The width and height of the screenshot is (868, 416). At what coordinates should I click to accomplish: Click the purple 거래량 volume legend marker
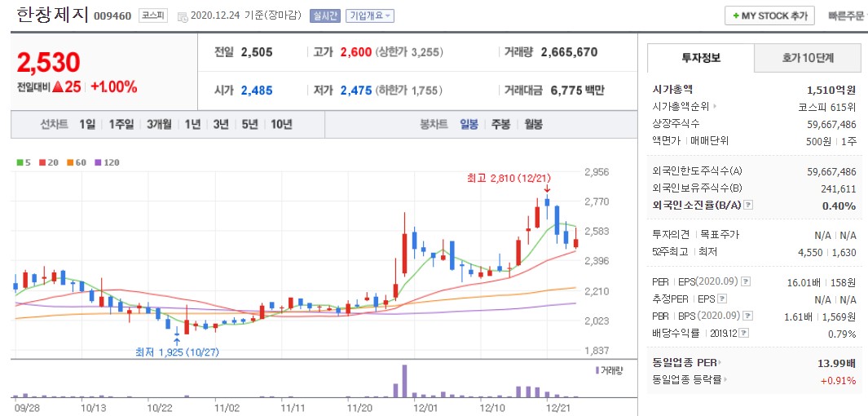click(x=597, y=370)
